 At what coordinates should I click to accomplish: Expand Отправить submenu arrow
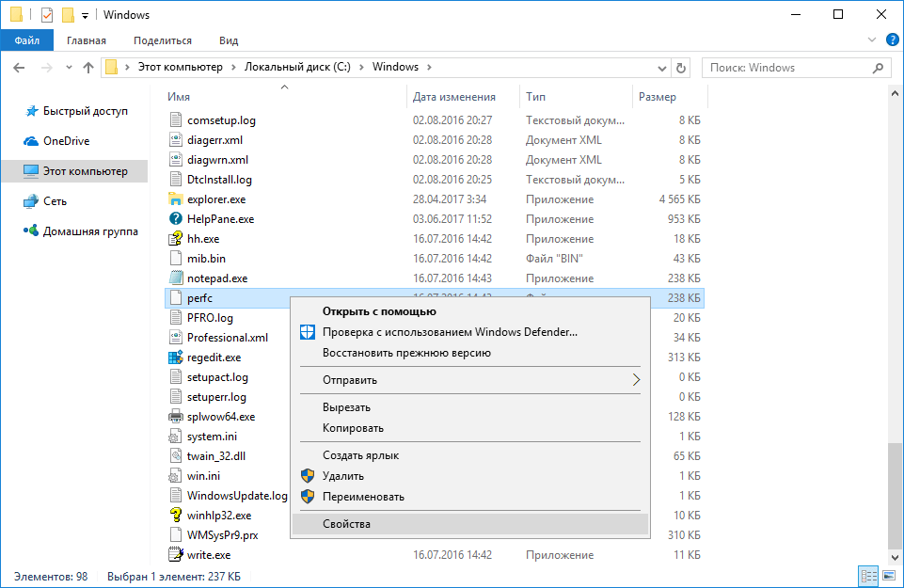[x=636, y=379]
